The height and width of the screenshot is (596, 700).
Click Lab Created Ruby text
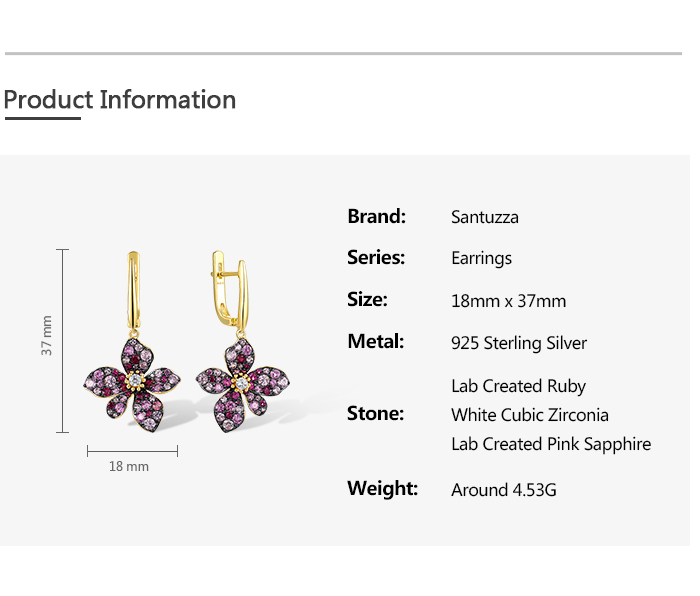(518, 386)
